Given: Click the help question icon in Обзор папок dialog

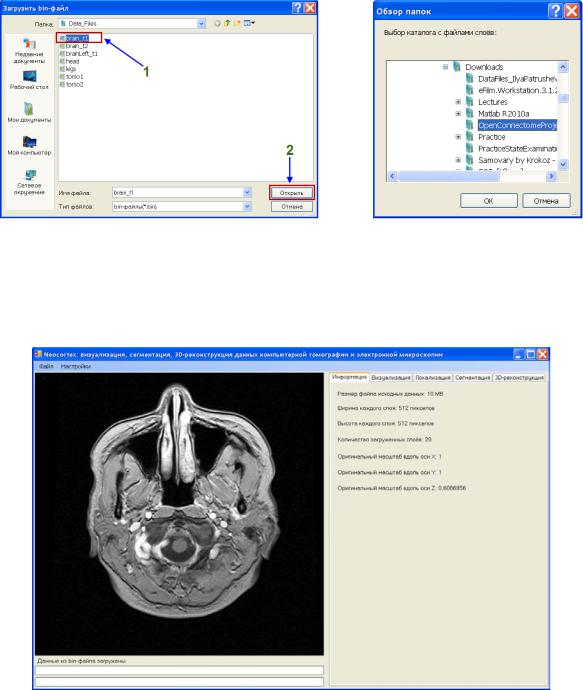Looking at the screenshot, I should coord(555,11).
